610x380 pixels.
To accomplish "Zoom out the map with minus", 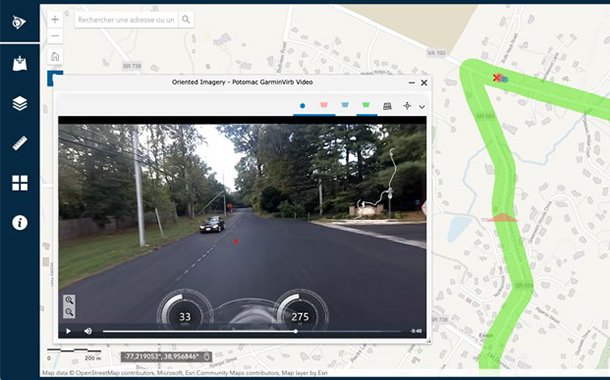I will pyautogui.click(x=55, y=36).
